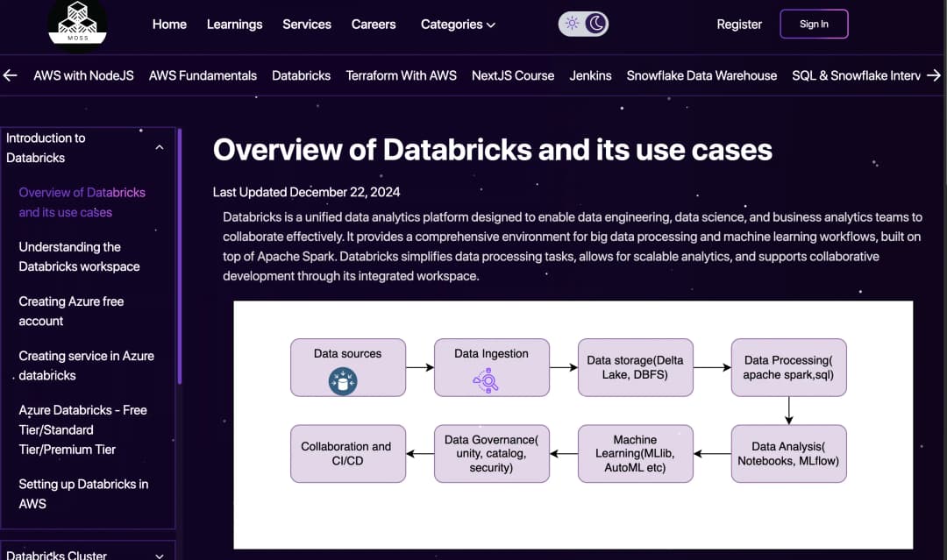
Task: Open Setting up Databricks in AWS lesson
Action: coord(83,493)
